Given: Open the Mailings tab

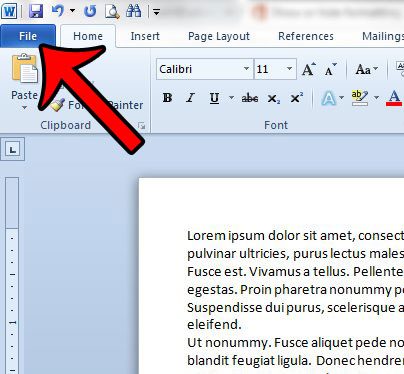Looking at the screenshot, I should coord(383,36).
